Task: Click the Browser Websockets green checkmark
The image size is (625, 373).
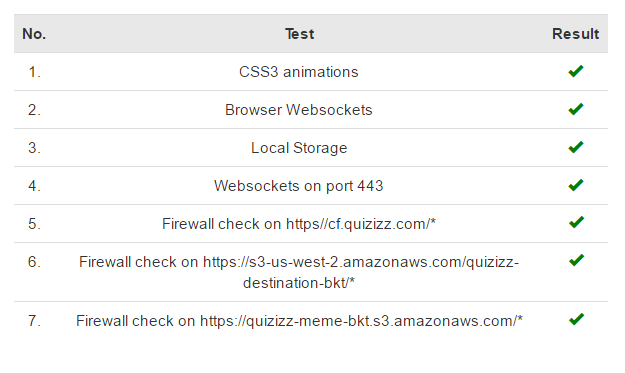Action: pos(576,109)
